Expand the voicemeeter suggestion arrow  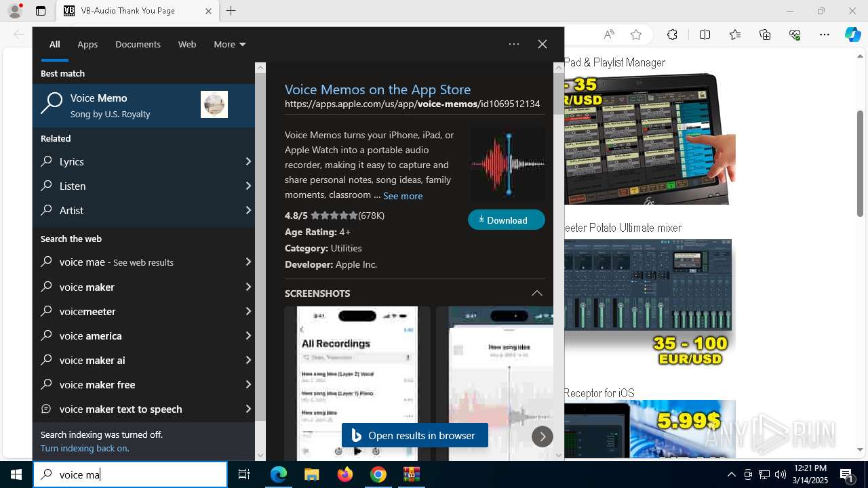[248, 311]
